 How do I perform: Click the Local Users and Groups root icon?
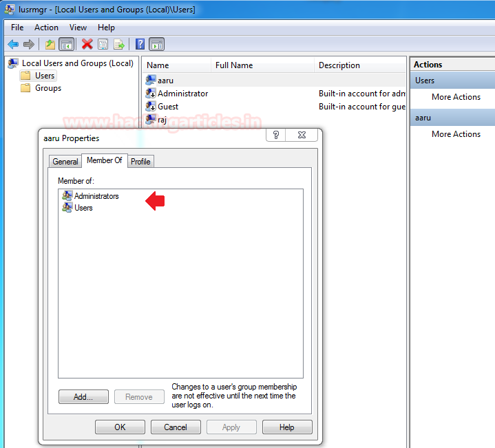(x=13, y=63)
